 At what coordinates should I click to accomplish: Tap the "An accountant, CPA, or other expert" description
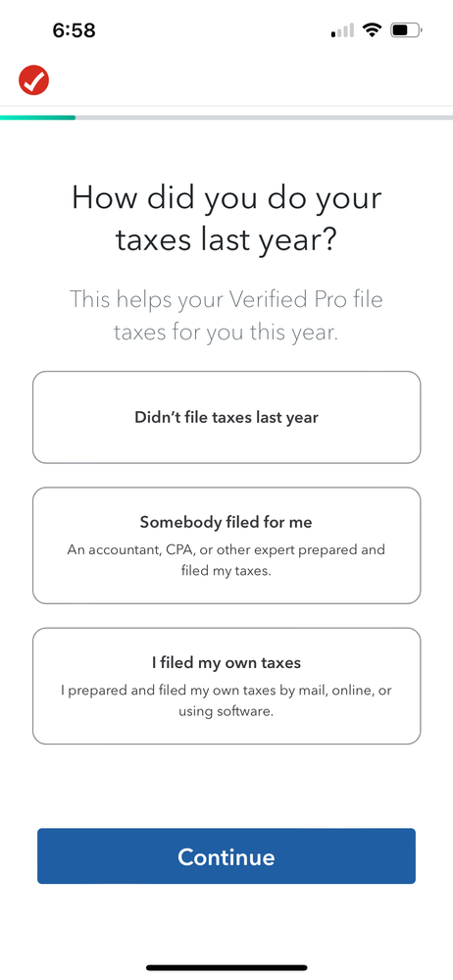point(226,560)
